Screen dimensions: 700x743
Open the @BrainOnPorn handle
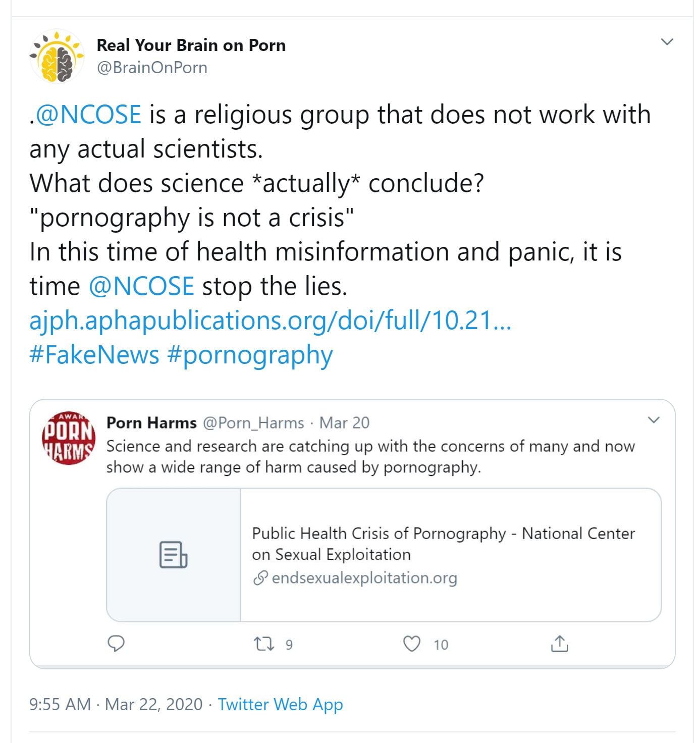tap(152, 68)
